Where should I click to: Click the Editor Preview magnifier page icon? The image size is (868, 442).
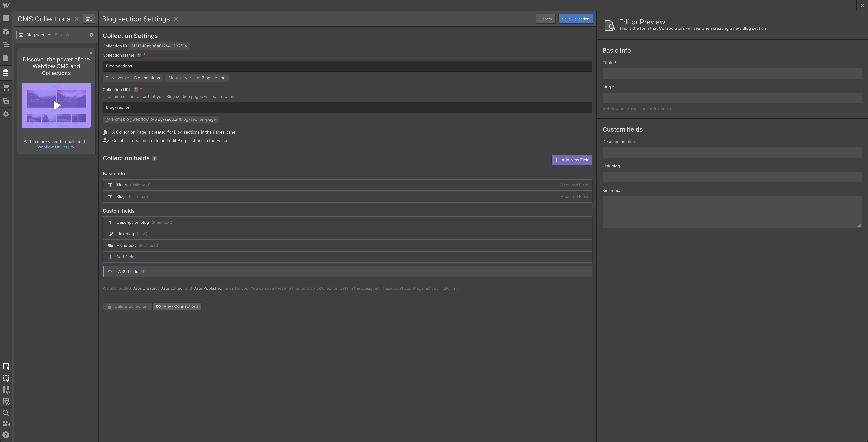pos(610,25)
